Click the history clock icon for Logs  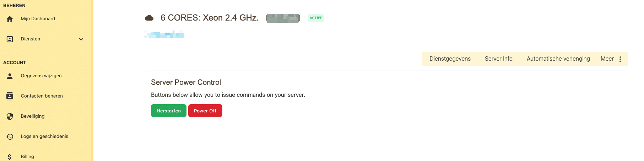(x=10, y=137)
